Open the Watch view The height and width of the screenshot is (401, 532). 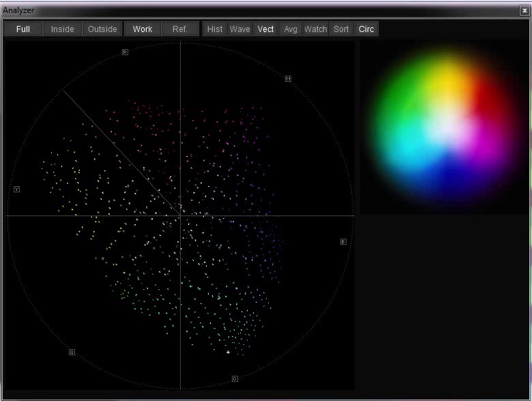[316, 29]
